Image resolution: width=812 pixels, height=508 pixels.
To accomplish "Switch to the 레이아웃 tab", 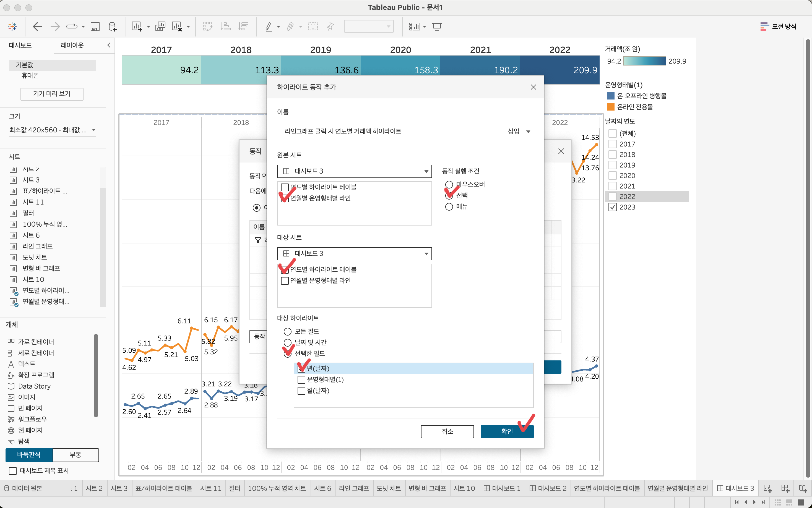I will [72, 45].
